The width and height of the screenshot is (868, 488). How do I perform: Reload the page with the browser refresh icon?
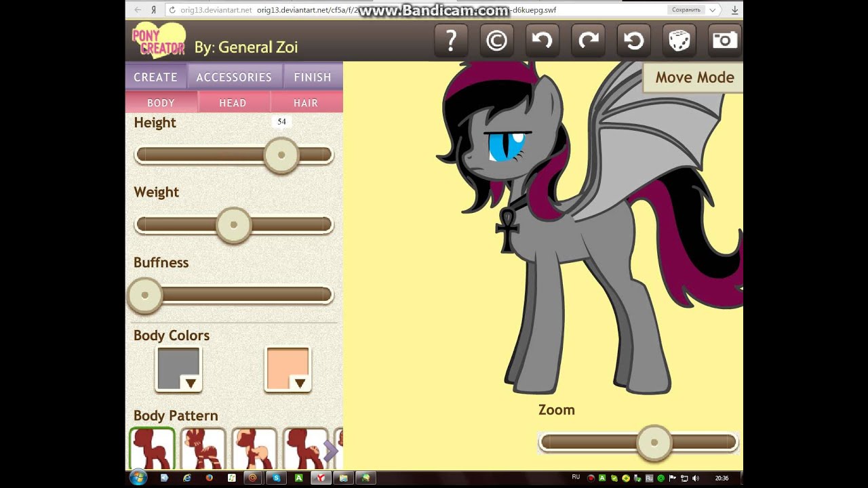(x=172, y=9)
